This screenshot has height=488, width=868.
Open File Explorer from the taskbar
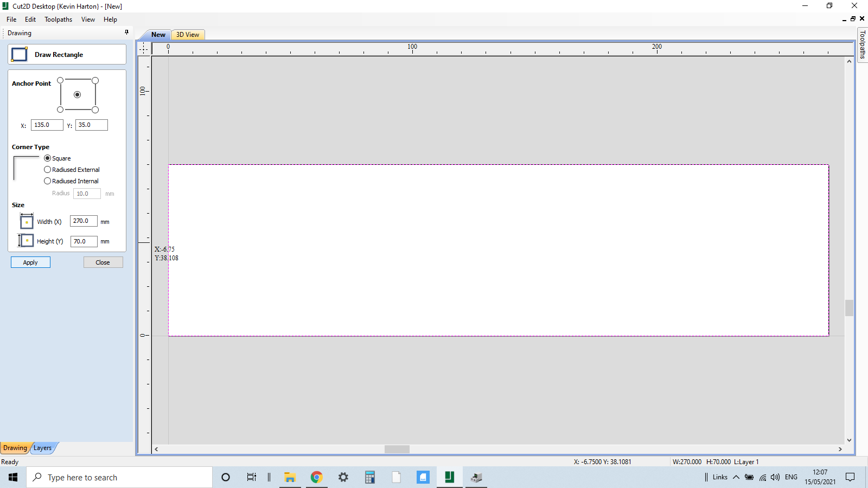point(290,477)
